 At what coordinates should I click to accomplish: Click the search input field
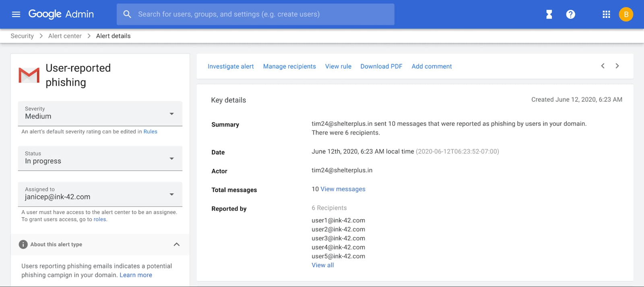(x=262, y=15)
